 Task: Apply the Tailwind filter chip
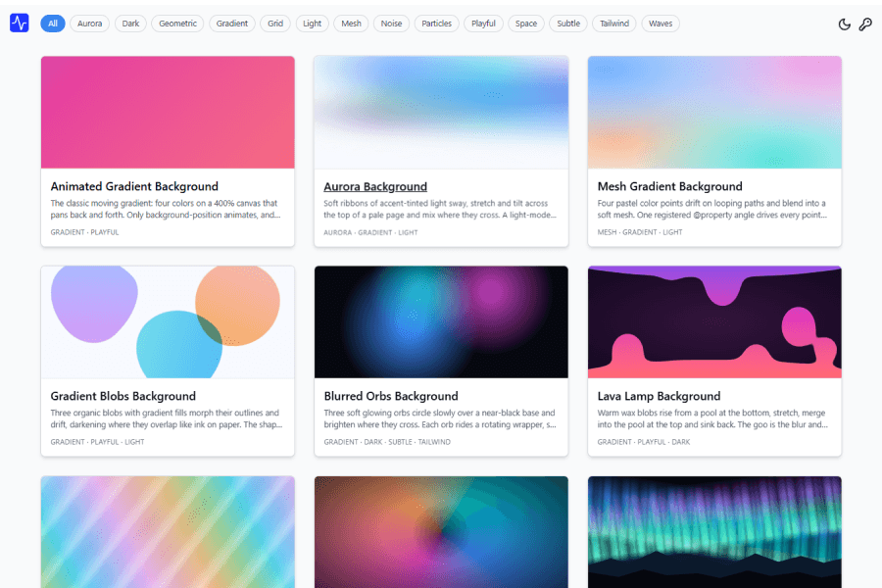(614, 24)
